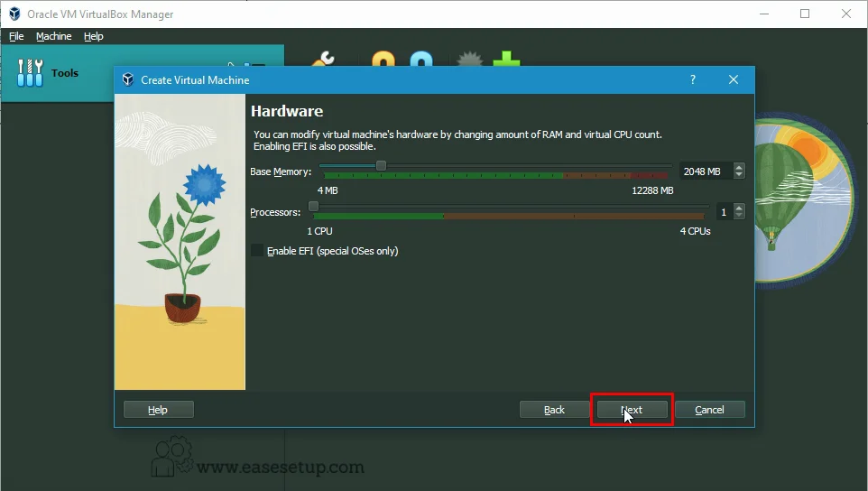
Task: Click the 1 CPU minimum label
Action: [x=320, y=231]
